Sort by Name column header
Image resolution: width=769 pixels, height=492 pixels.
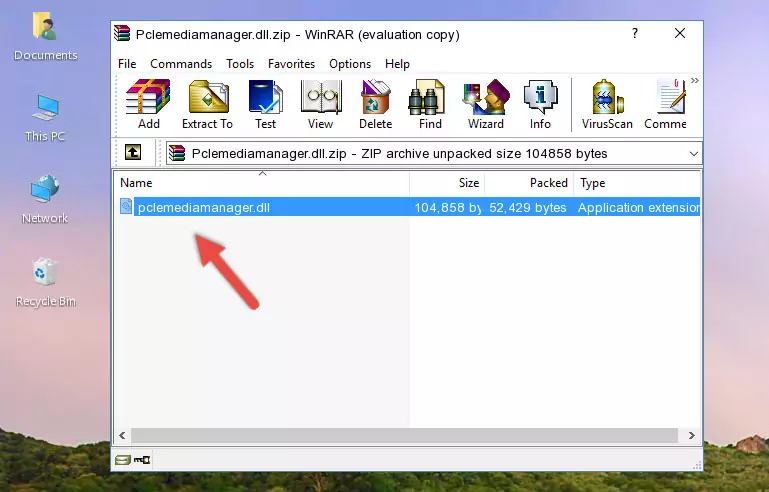click(x=262, y=182)
